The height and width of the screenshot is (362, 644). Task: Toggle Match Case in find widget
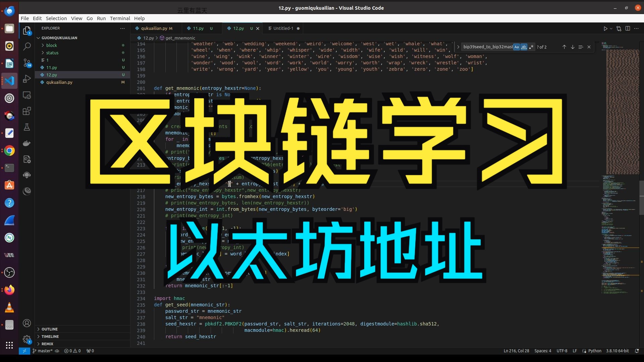[517, 47]
